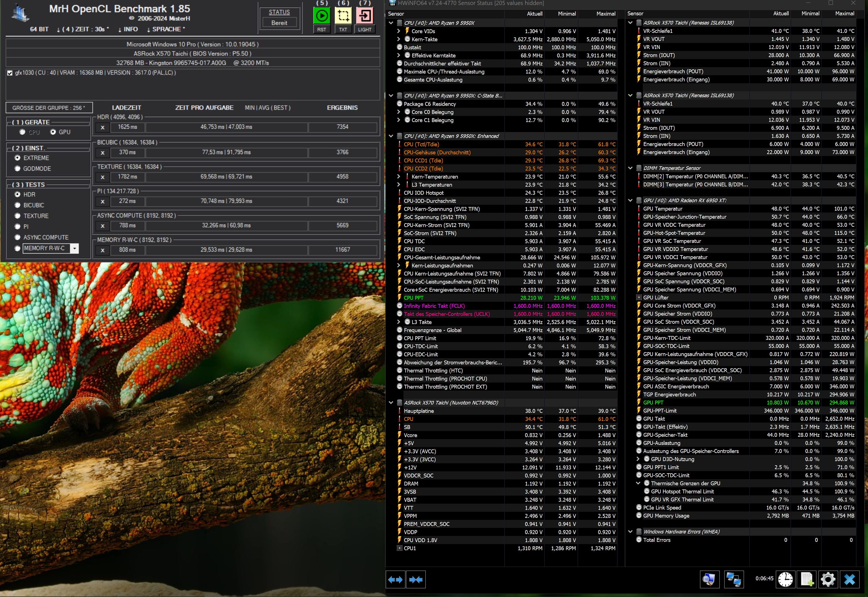Select GODMODE setting radio button

point(18,169)
